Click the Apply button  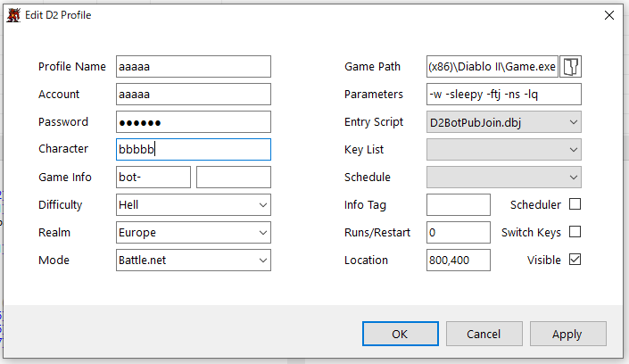point(567,334)
